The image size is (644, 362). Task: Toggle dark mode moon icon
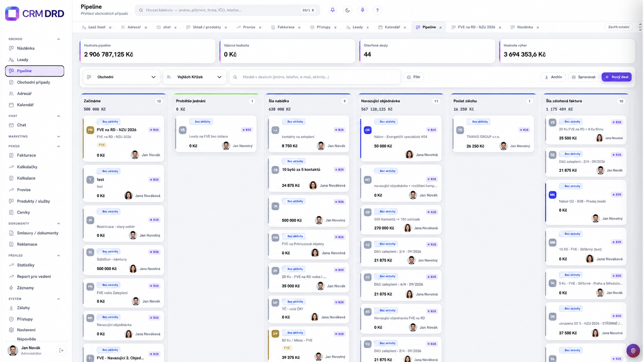[347, 10]
